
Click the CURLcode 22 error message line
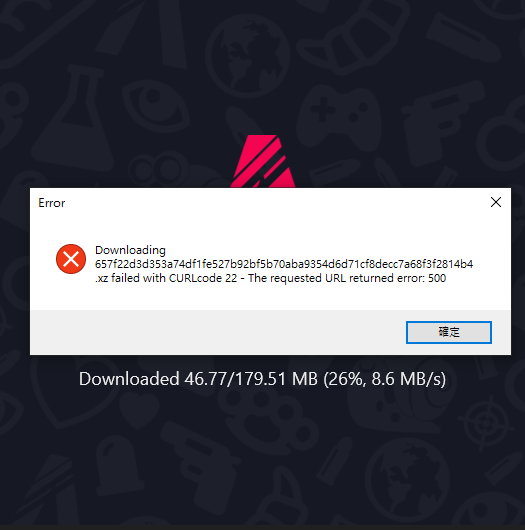tap(270, 278)
